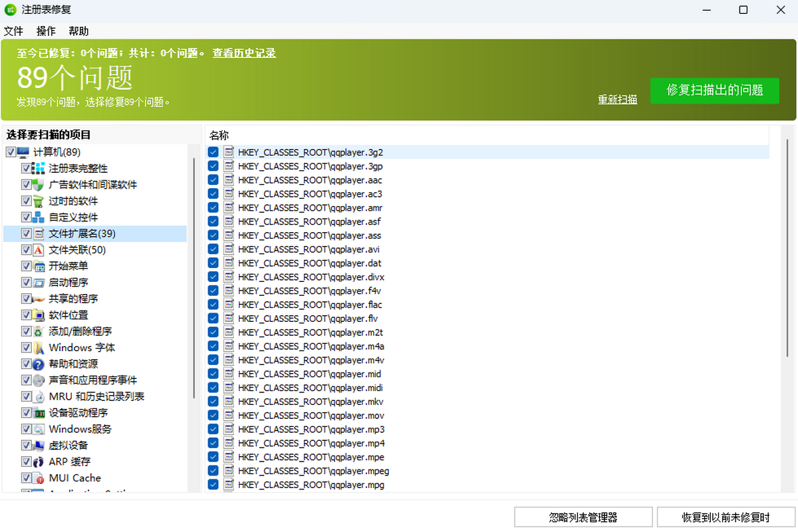Viewport: 798px width, 532px height.
Task: Open the 操作 menu
Action: (x=45, y=31)
